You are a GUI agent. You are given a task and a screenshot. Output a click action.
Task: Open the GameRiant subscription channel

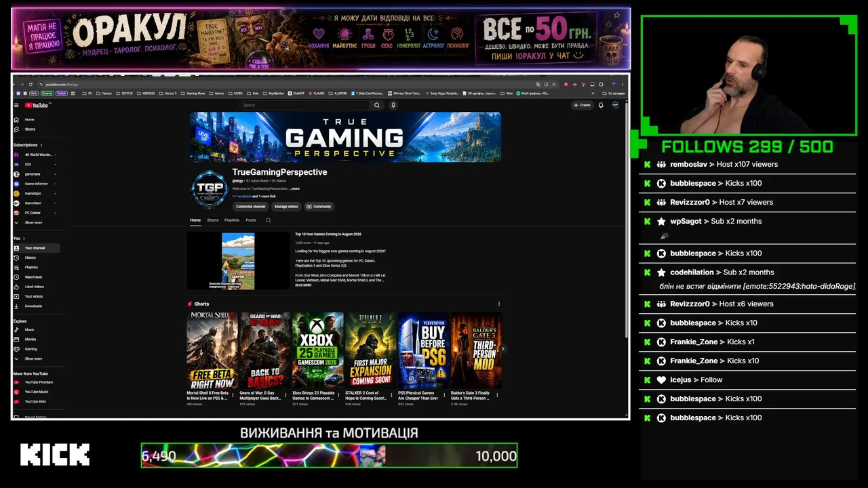[x=35, y=203]
